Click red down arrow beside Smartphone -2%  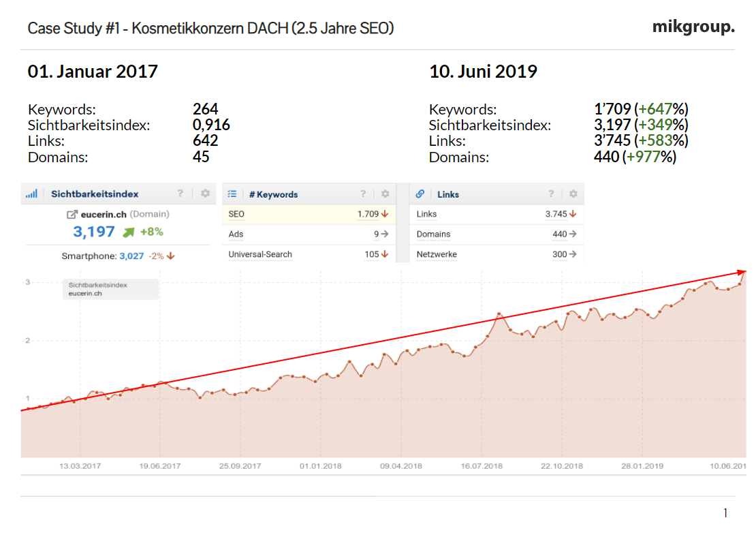pos(171,256)
